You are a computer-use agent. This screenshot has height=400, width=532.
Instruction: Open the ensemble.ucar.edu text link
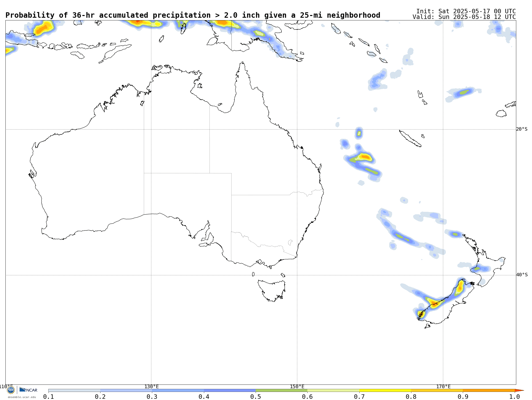tap(22, 397)
